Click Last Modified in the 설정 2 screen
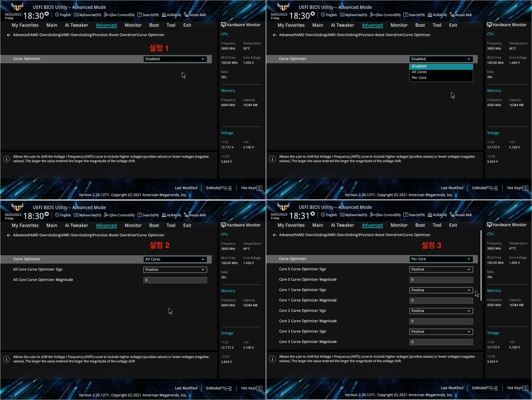This screenshot has width=532, height=400. pos(186,388)
